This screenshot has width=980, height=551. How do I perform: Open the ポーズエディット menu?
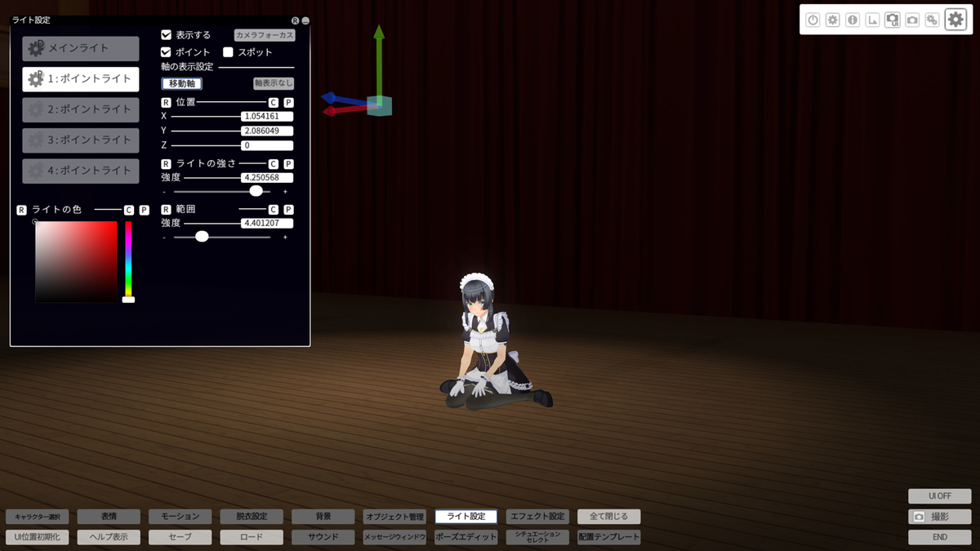tap(465, 537)
